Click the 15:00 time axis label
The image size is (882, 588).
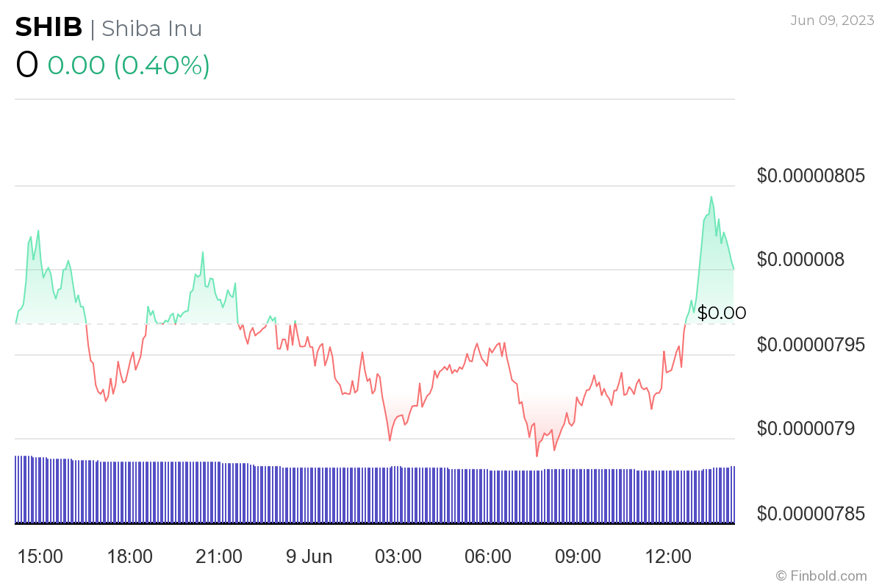(40, 556)
